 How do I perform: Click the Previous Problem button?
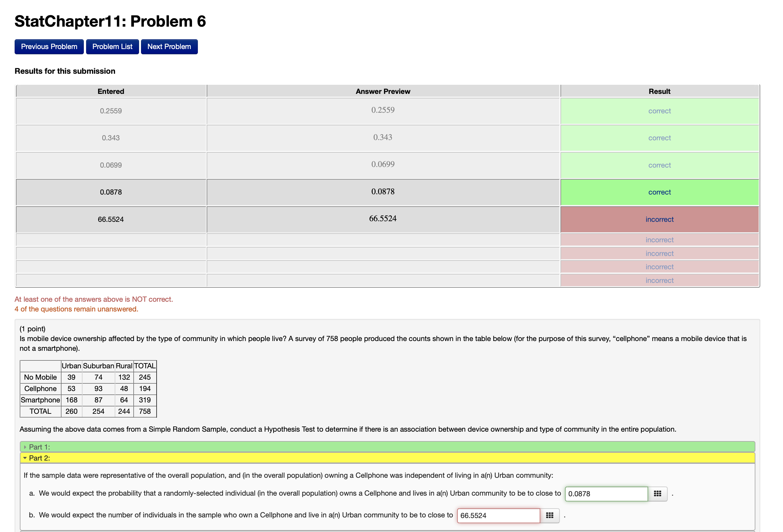[49, 46]
